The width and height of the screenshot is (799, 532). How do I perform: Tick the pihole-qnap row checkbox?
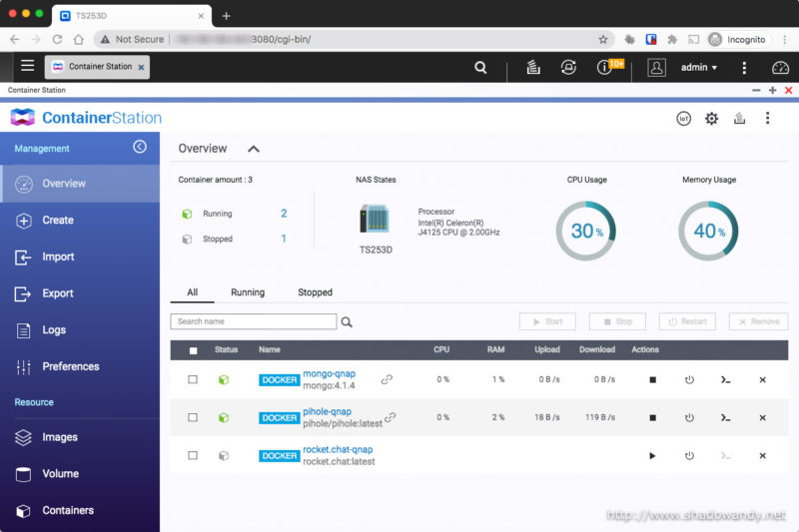click(193, 418)
